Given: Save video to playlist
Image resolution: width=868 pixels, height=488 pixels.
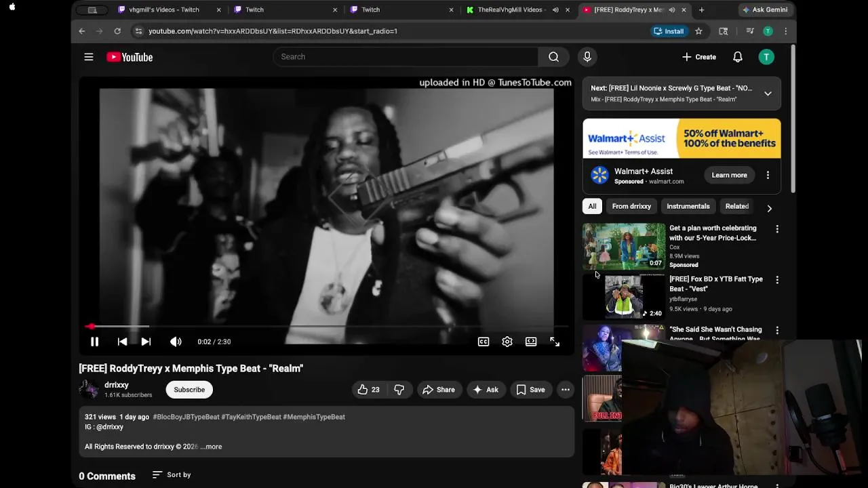Looking at the screenshot, I should (x=530, y=390).
